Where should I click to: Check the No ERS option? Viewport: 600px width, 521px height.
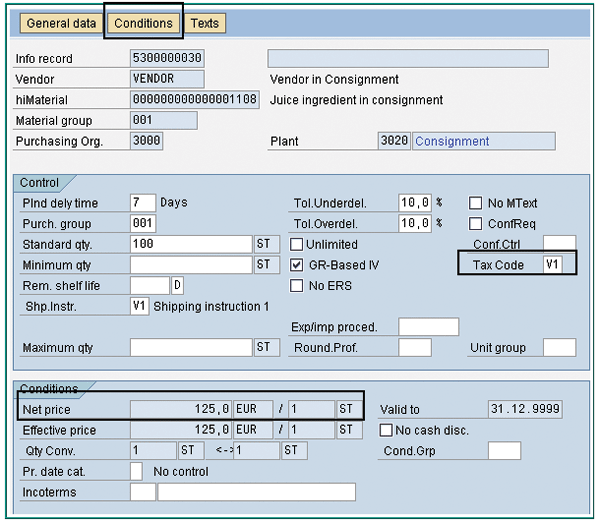point(297,286)
